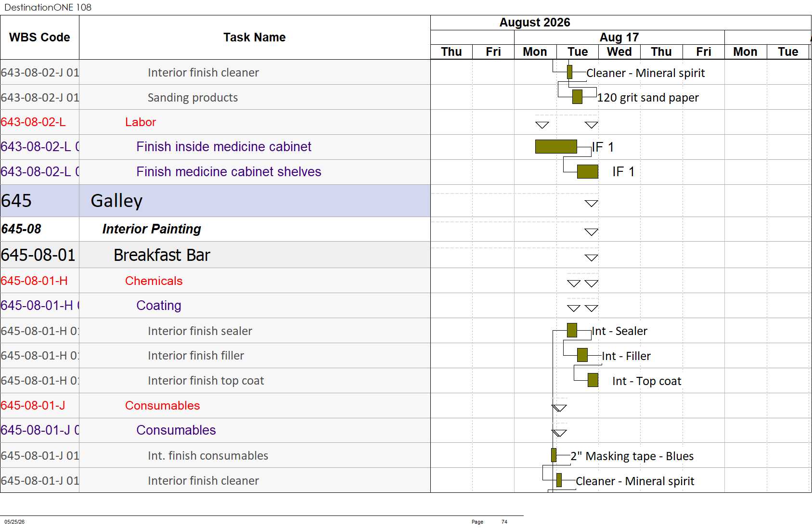
Task: Click WBS code 643-08-02-L in red
Action: click(x=33, y=122)
